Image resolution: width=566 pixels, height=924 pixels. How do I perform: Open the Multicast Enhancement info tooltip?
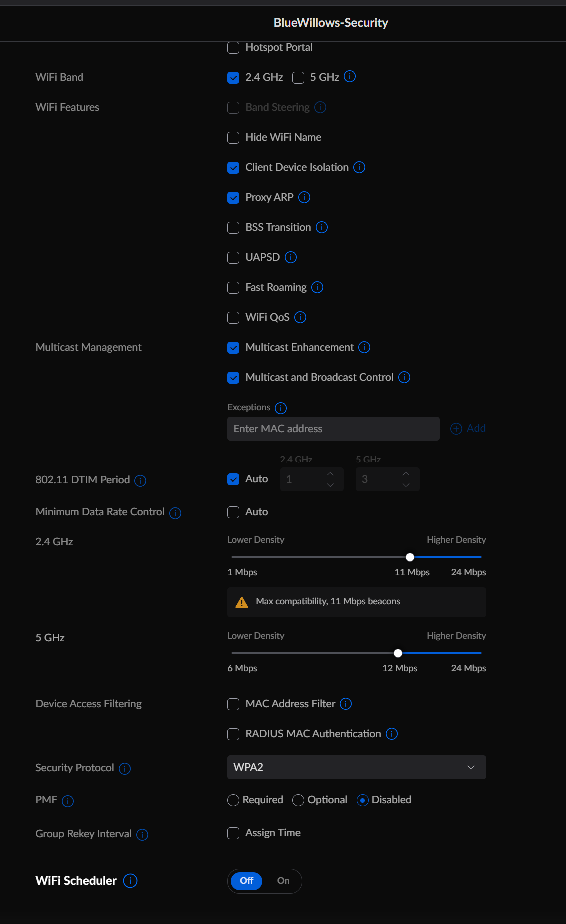(365, 347)
